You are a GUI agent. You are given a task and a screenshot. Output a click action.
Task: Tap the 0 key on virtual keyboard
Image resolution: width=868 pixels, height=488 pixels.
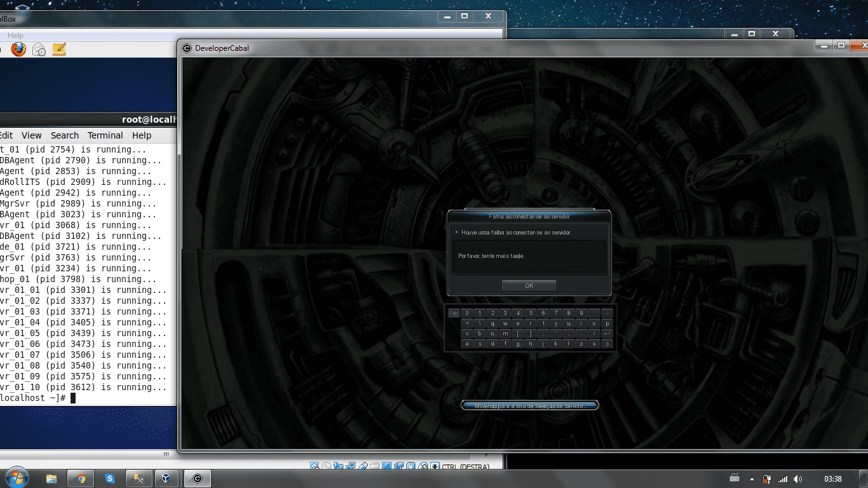tap(467, 313)
